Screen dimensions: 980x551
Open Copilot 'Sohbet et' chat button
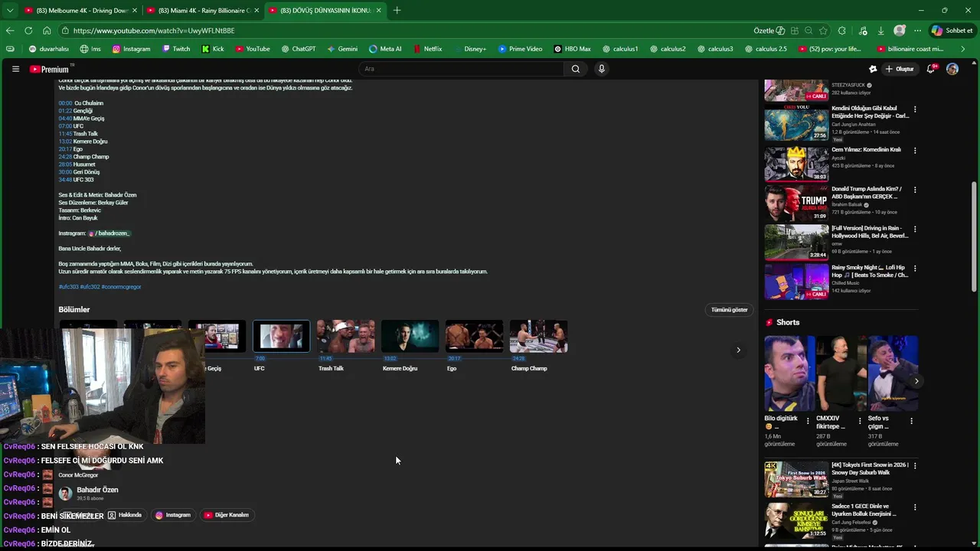[x=952, y=31]
